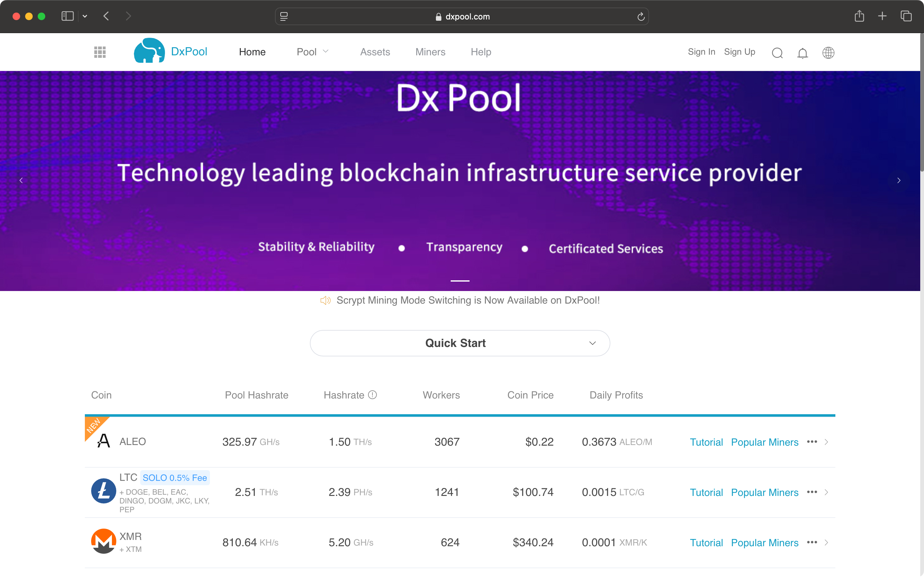Open the Help page
Screen dimensions: 924x577
pos(481,52)
